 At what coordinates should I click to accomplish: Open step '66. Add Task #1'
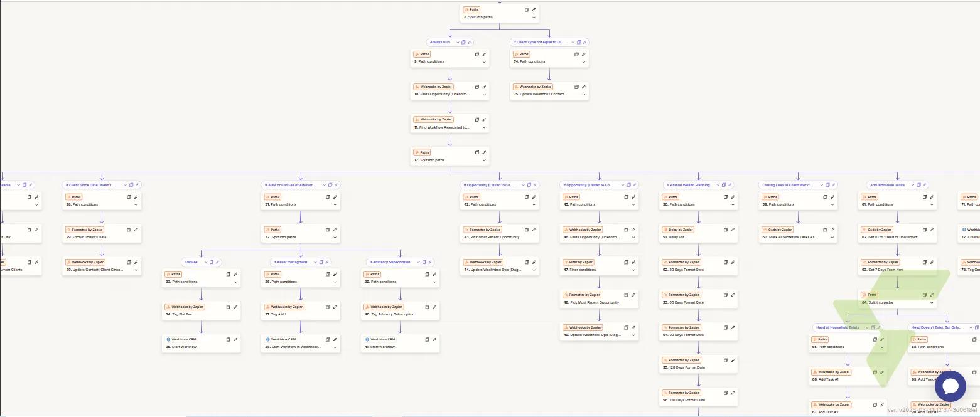coord(848,376)
